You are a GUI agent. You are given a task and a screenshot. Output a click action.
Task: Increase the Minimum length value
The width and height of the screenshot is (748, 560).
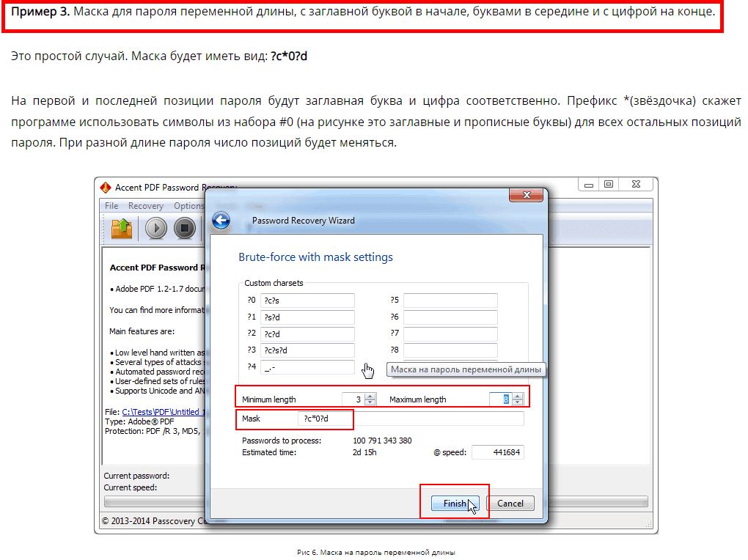click(x=370, y=396)
